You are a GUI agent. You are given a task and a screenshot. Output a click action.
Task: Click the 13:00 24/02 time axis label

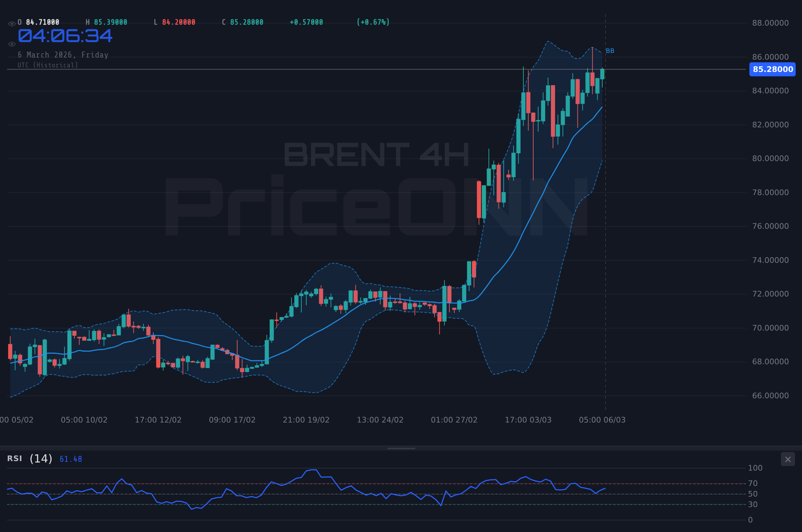[380, 420]
